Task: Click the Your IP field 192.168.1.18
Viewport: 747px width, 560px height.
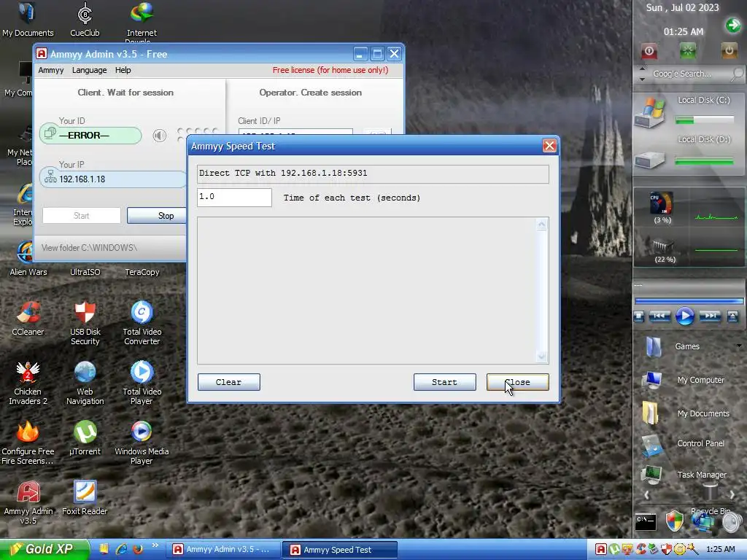Action: click(x=113, y=179)
